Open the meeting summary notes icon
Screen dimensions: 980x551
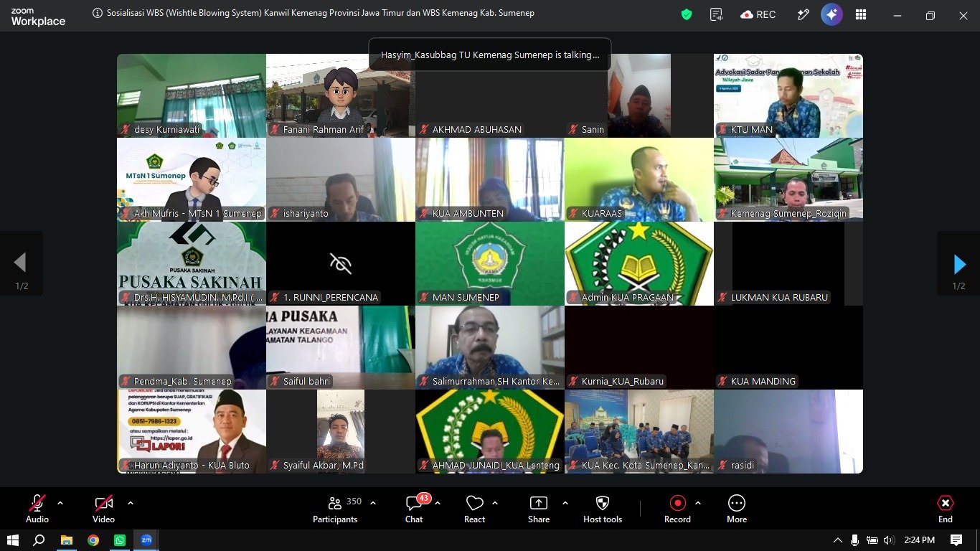coord(716,14)
